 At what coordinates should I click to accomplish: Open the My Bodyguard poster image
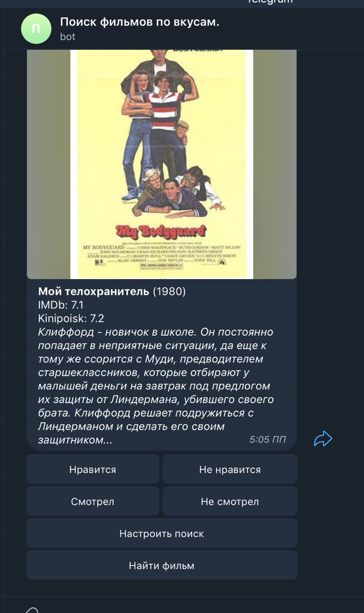162,164
